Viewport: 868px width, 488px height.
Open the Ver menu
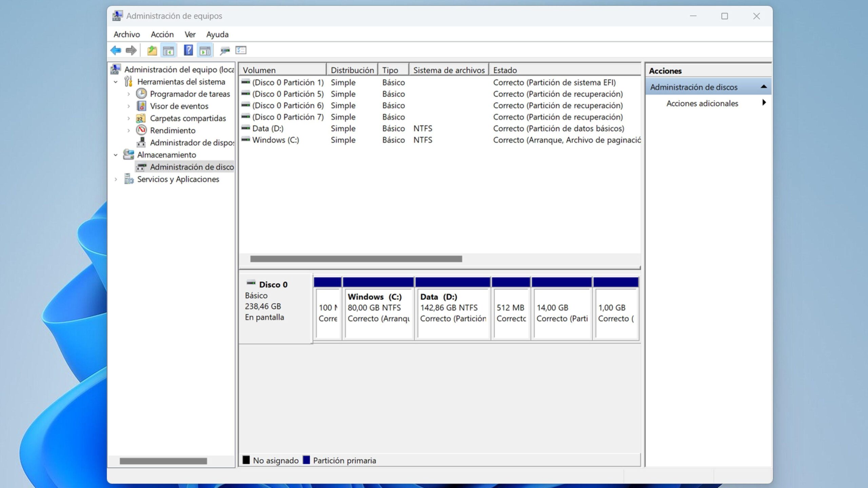click(x=190, y=34)
